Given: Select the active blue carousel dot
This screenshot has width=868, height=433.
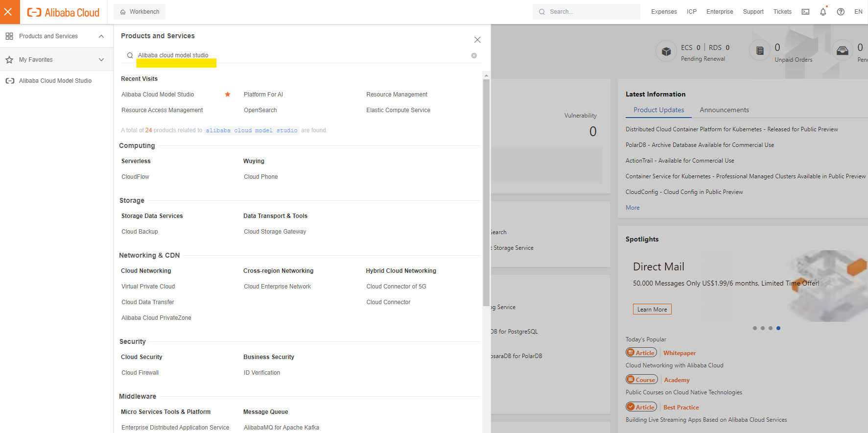Looking at the screenshot, I should pos(778,328).
